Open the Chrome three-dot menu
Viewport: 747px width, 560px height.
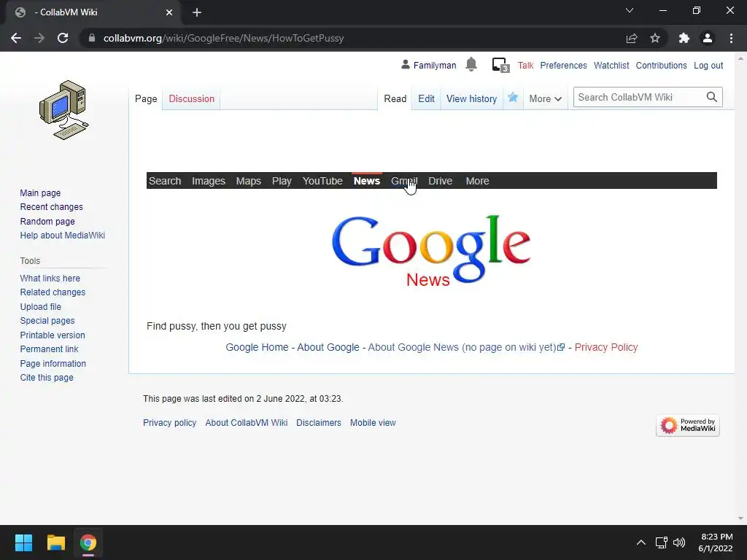pyautogui.click(x=731, y=38)
